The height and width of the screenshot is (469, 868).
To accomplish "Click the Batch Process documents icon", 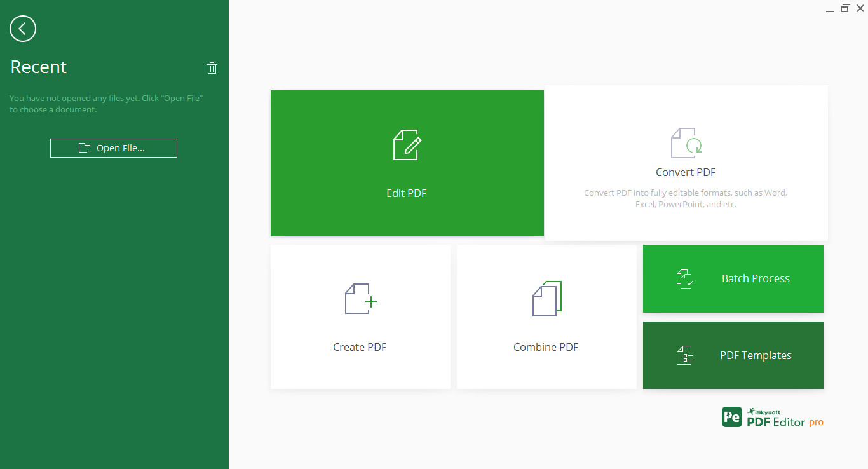I will [685, 279].
